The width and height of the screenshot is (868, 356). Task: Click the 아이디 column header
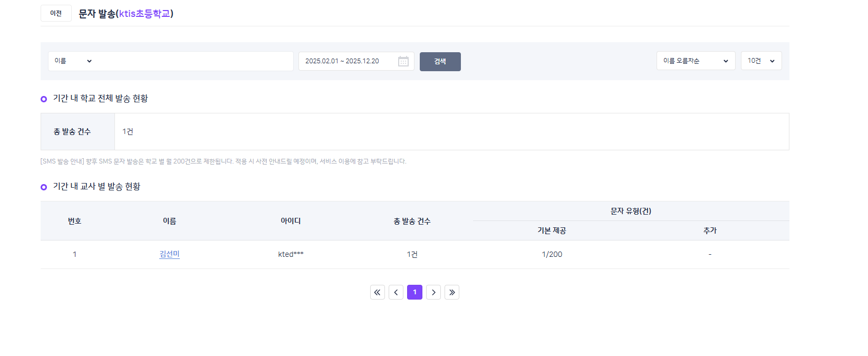(291, 221)
